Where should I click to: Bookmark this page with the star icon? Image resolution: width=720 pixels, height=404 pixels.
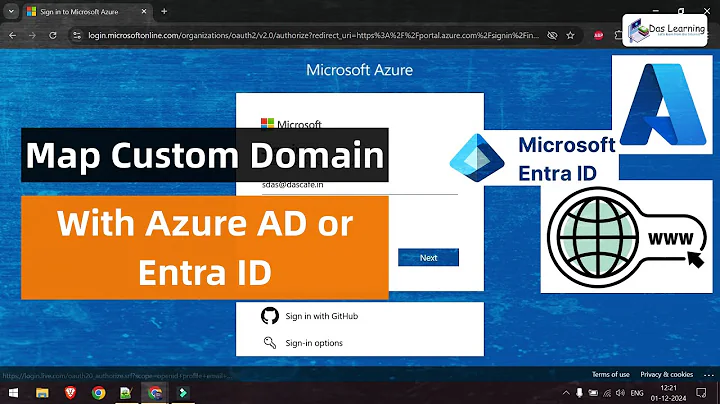coord(570,35)
